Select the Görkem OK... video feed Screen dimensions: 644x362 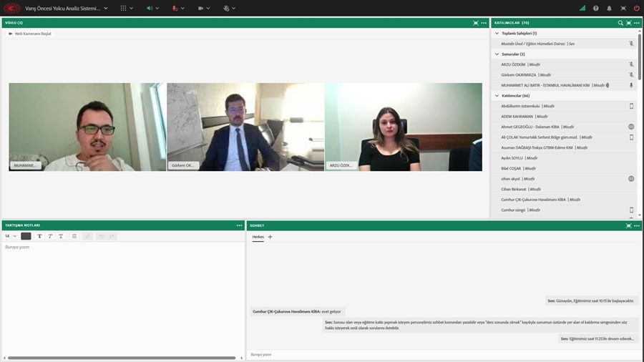(x=245, y=127)
